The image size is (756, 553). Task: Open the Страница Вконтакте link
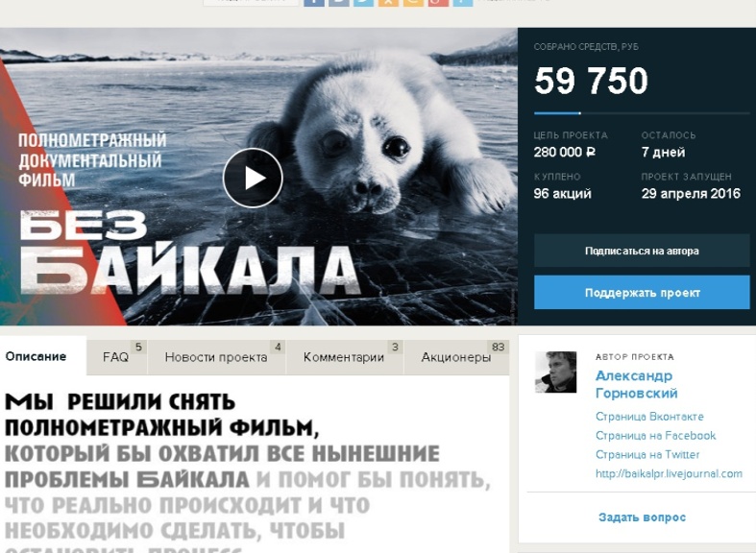point(649,417)
